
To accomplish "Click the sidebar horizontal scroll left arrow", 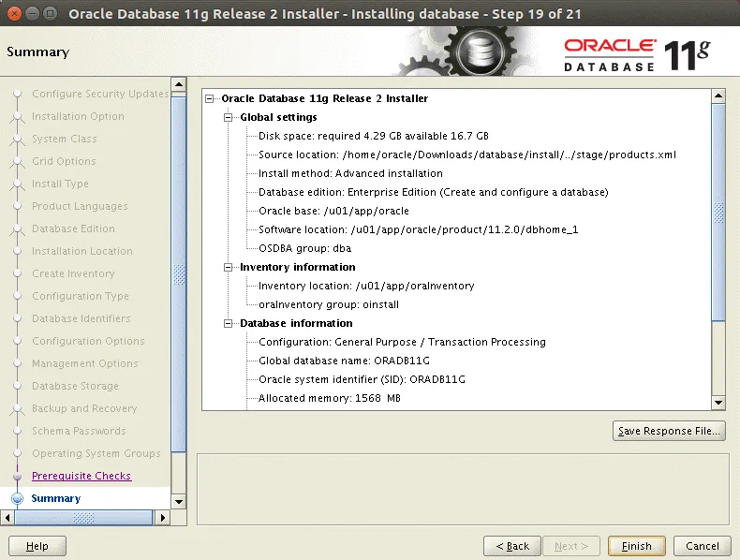I will coord(9,518).
